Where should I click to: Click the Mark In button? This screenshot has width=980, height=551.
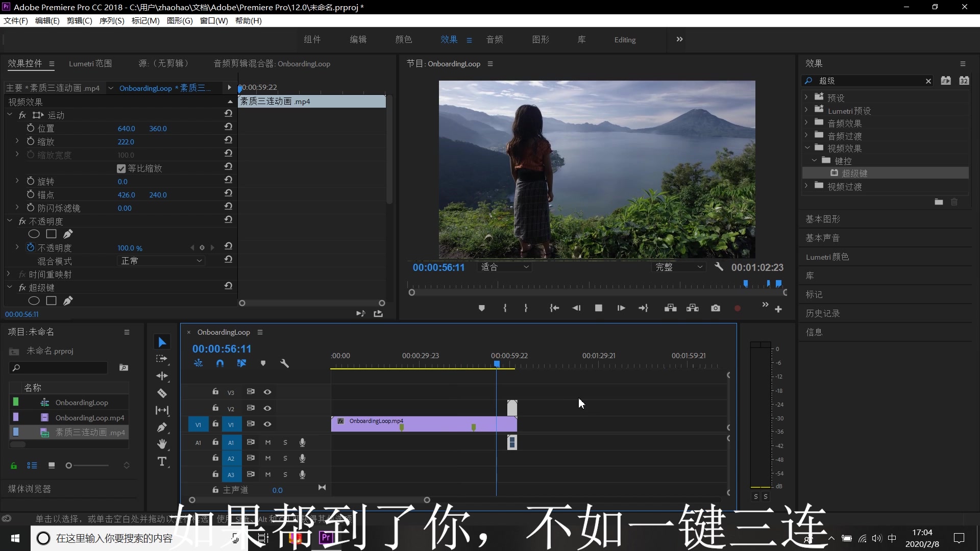(x=505, y=308)
